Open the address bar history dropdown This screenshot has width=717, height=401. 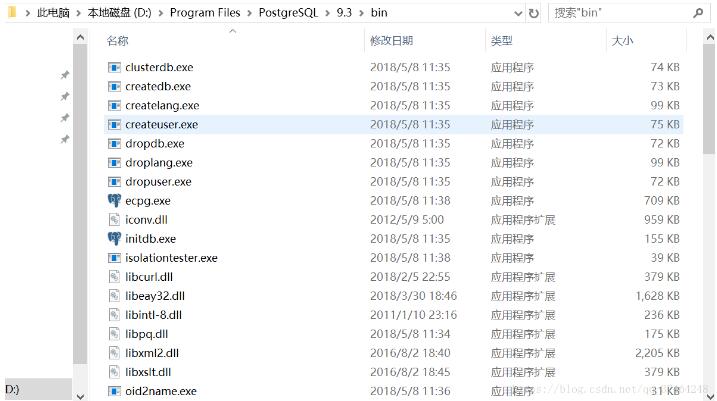click(x=518, y=13)
